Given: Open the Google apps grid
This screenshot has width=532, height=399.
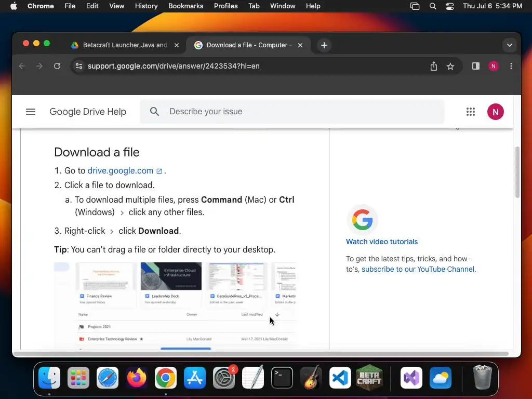Looking at the screenshot, I should tap(470, 112).
